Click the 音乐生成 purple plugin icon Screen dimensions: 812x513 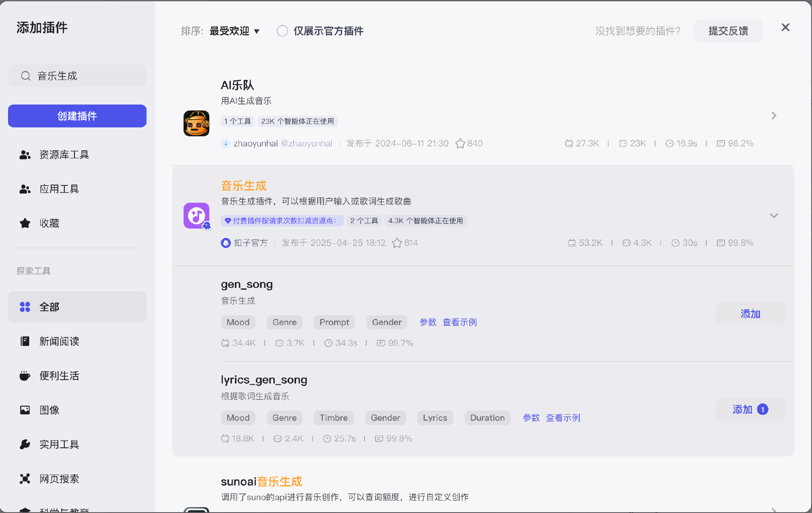click(x=196, y=216)
